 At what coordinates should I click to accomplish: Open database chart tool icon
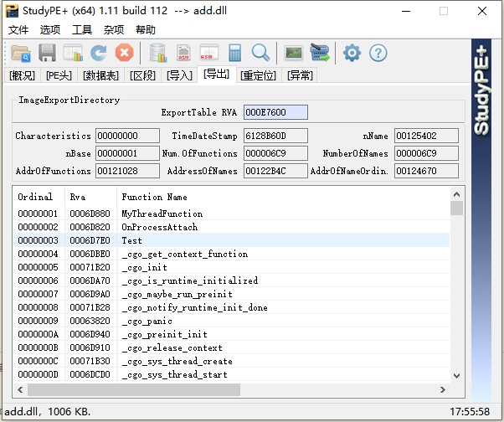point(158,53)
